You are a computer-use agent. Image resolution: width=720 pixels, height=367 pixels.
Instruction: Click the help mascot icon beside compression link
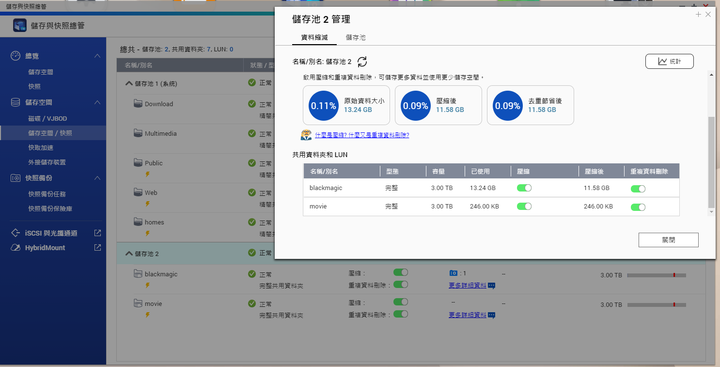pos(306,135)
